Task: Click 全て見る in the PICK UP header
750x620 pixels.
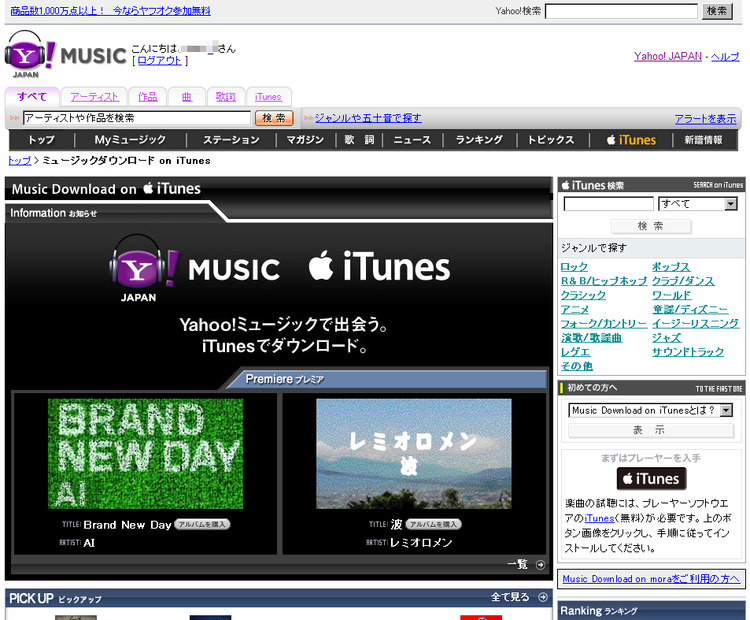Action: click(510, 597)
